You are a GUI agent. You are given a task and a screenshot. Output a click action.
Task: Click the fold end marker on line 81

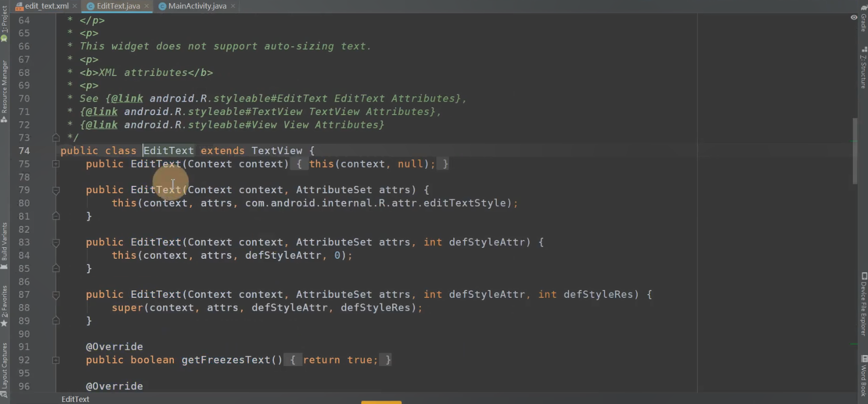coord(56,216)
